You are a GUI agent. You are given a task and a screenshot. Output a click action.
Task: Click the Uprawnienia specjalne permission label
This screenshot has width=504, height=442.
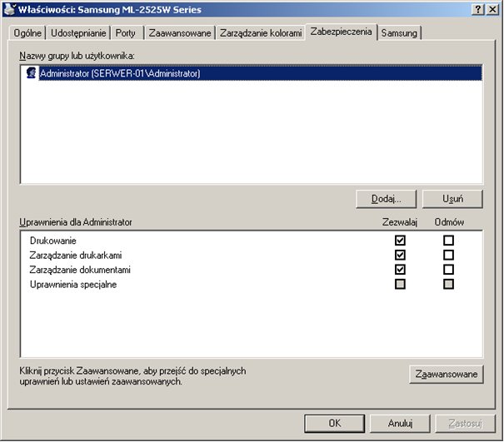tap(73, 285)
